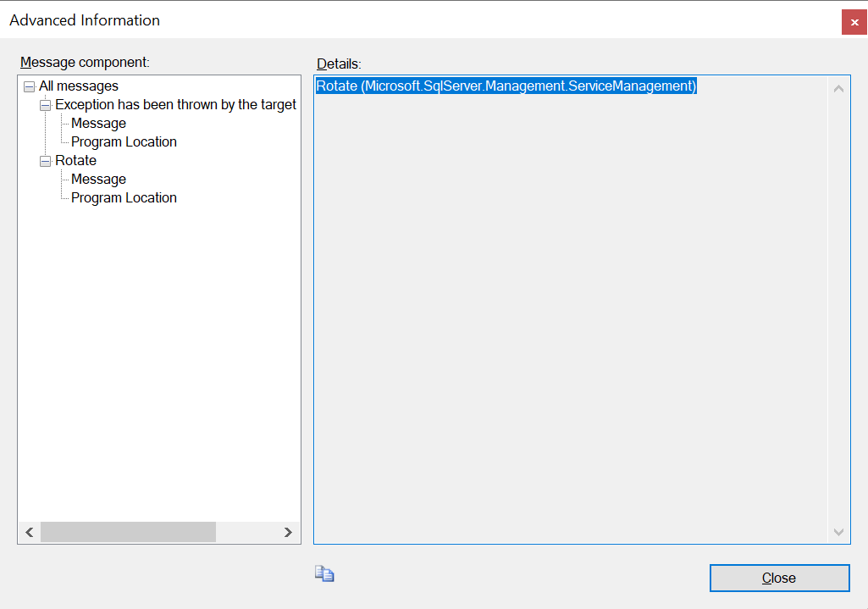Click the tree's horizontal scroll left arrow
The image size is (868, 609).
point(30,533)
